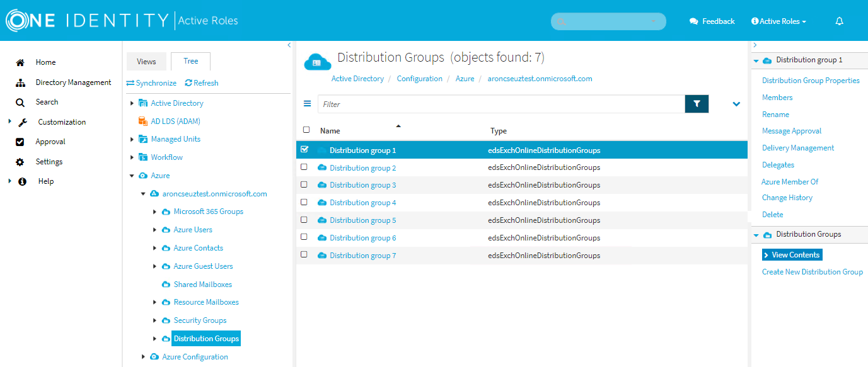The height and width of the screenshot is (367, 868).
Task: Expand the Security Groups node
Action: (155, 320)
